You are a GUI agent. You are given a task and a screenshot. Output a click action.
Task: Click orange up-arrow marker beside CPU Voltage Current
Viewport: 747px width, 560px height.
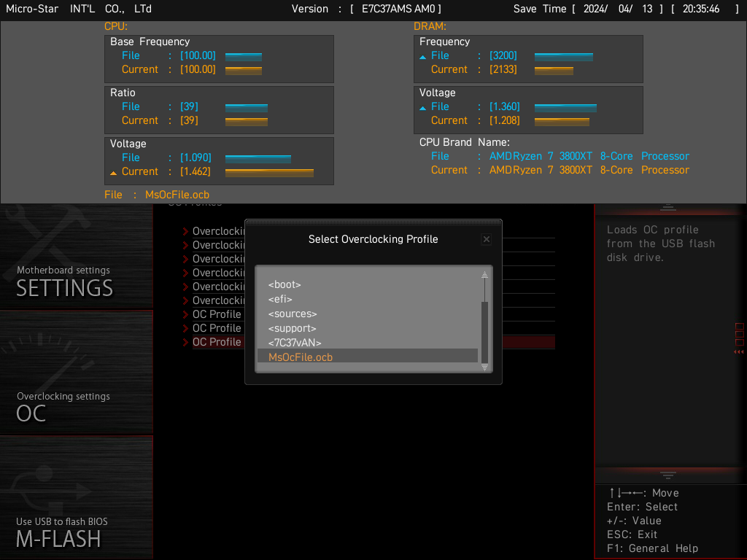point(113,173)
